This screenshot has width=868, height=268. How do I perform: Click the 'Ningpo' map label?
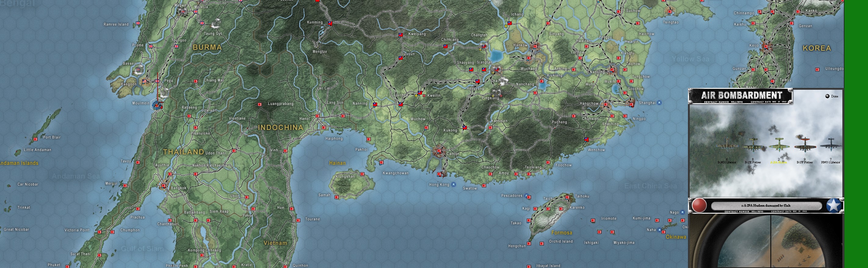[639, 119]
